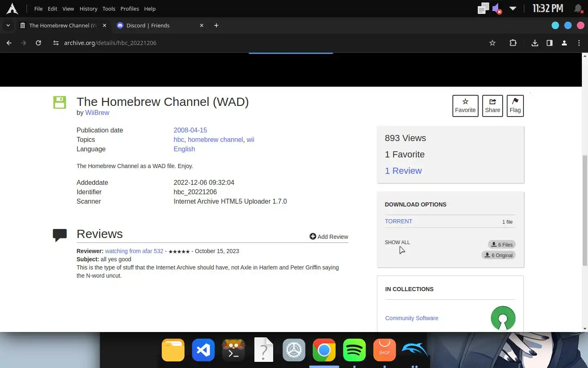Go forward in browser history
Screen dimensions: 588x368
[x=23, y=43]
